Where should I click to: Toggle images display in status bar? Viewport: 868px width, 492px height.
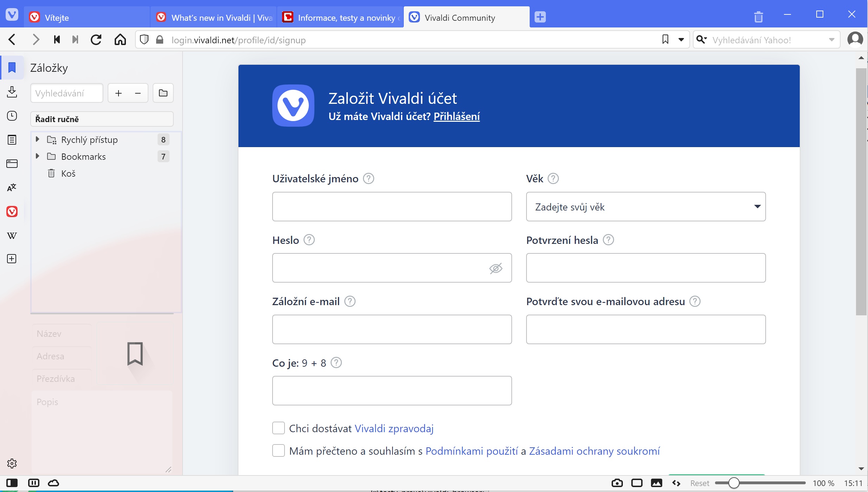(x=656, y=483)
